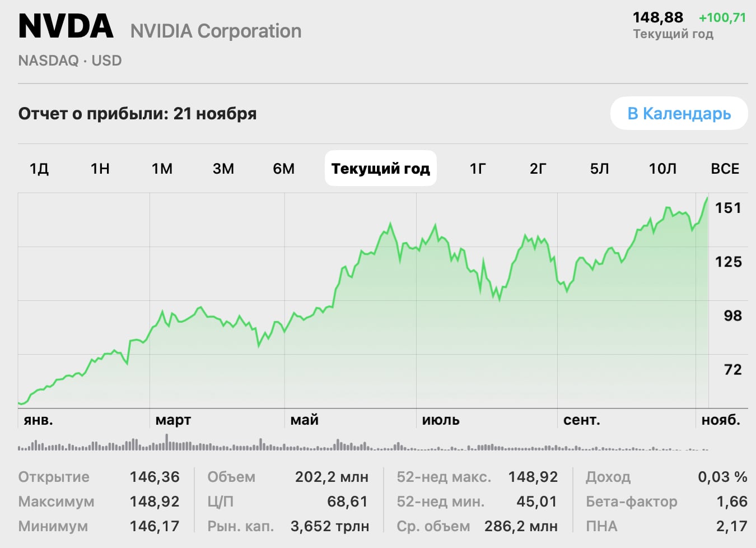
Task: Click the июль month axis label
Action: point(441,420)
